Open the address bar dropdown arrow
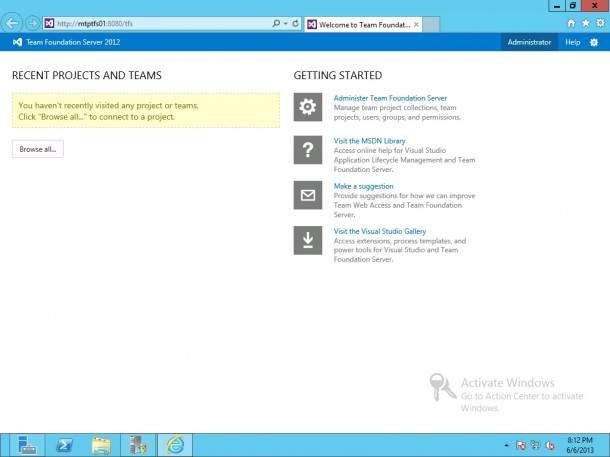Viewport: 610px width, 457px height. point(286,23)
